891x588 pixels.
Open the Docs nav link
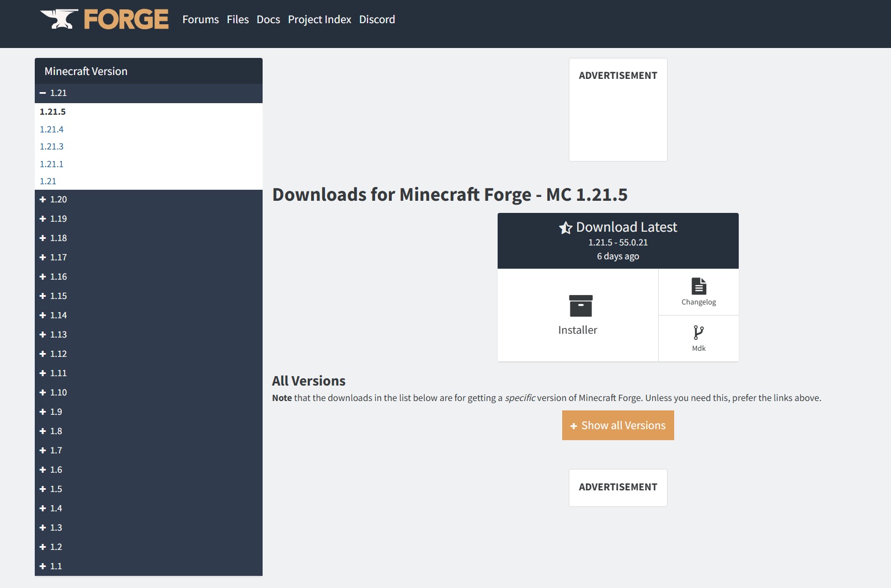tap(268, 19)
